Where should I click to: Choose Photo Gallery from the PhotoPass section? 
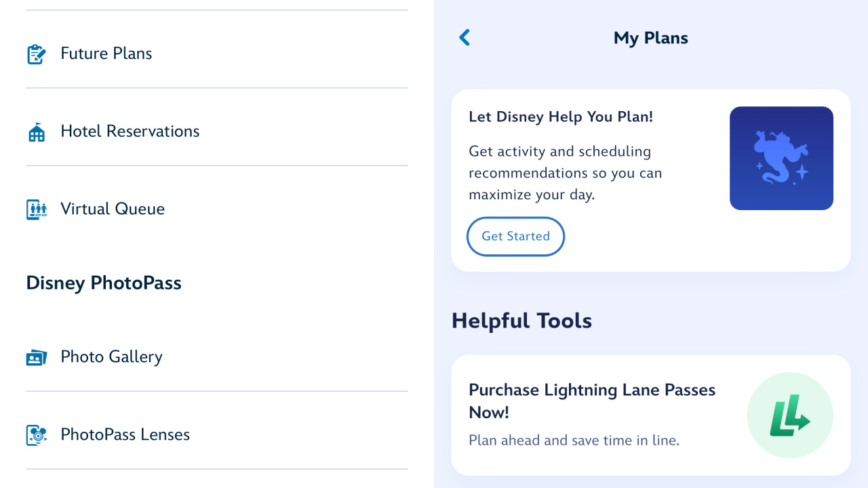[111, 357]
